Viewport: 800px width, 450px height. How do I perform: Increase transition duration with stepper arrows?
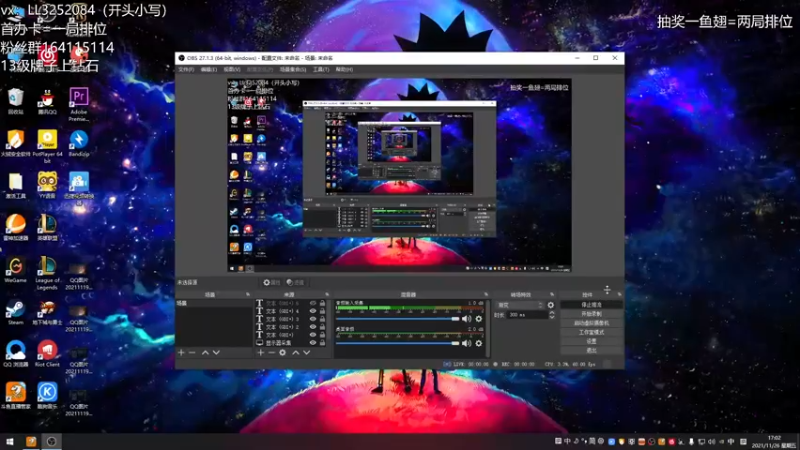tap(552, 313)
